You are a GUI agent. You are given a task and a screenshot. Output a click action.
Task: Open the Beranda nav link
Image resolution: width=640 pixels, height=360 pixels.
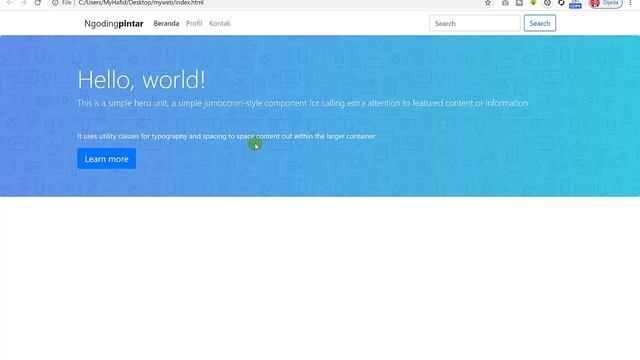(166, 24)
